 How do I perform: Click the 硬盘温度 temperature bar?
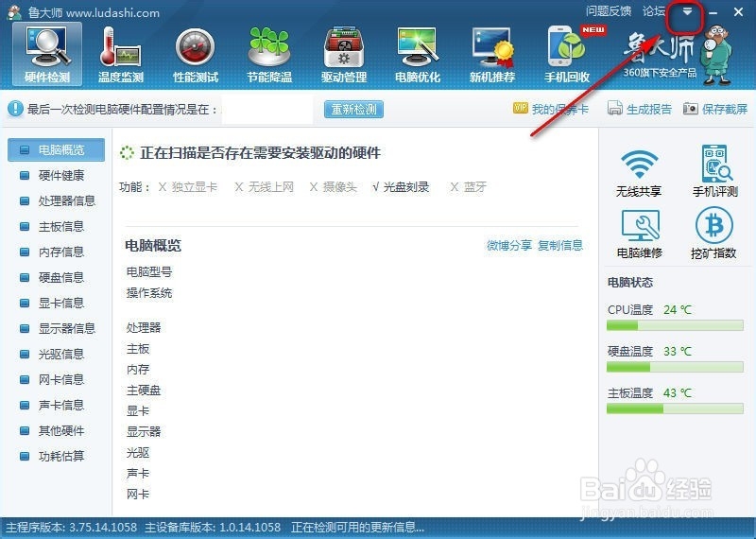(x=675, y=367)
